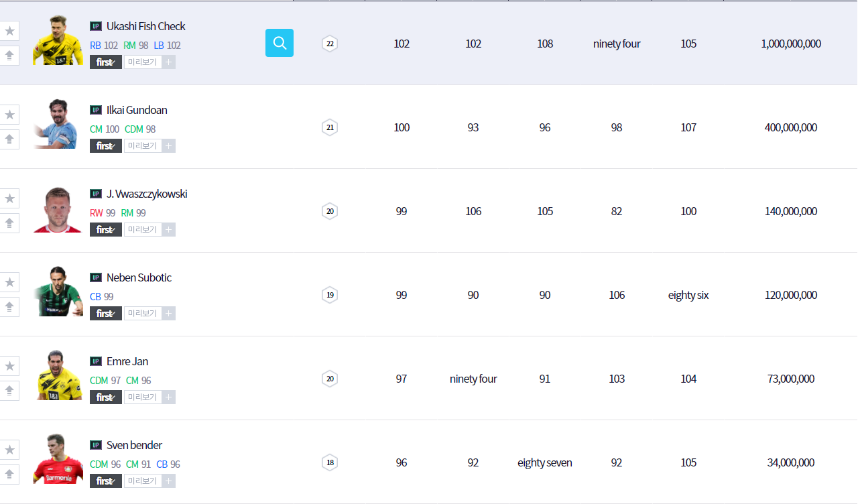The height and width of the screenshot is (504, 860).
Task: Favorite Ukashi Fish Check with star icon
Action: [9, 31]
